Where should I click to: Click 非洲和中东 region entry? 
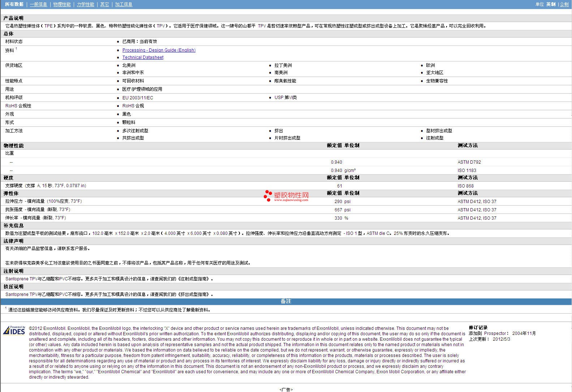click(x=133, y=73)
